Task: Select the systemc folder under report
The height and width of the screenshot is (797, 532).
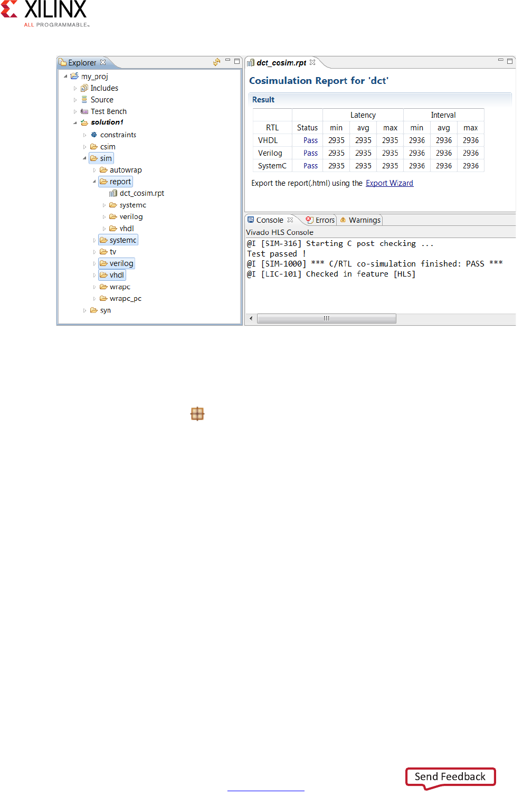Action: click(133, 205)
